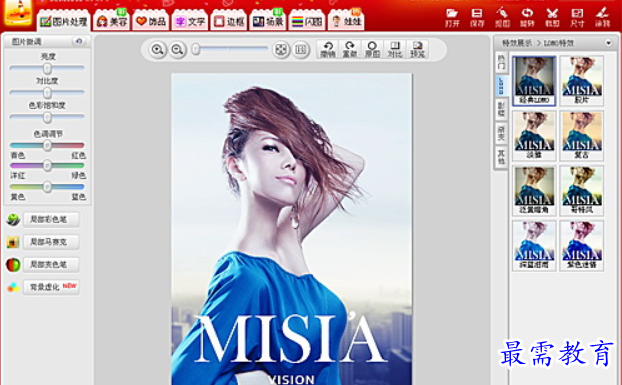Open the 尺寸 resize tool
Image resolution: width=622 pixels, height=385 pixels.
(577, 17)
